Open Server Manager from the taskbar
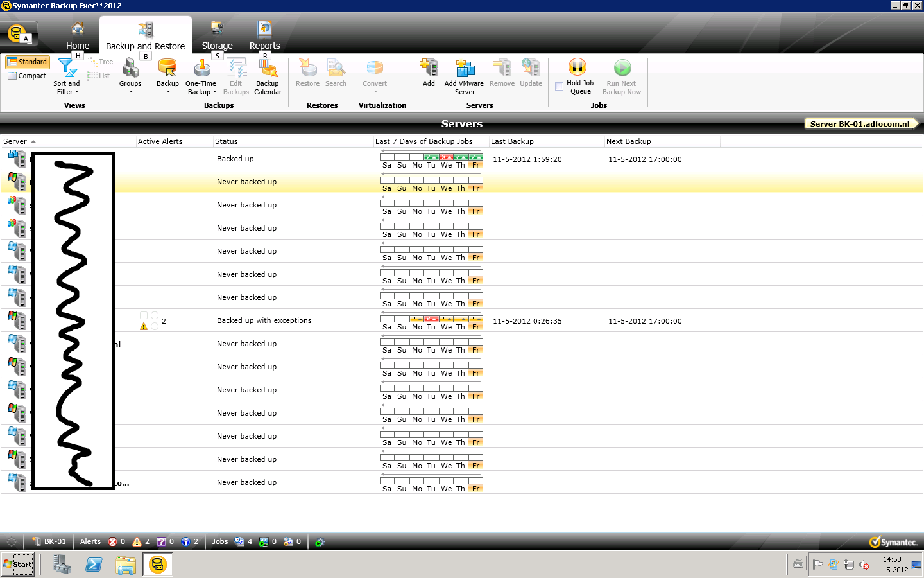The image size is (924, 578). (62, 565)
